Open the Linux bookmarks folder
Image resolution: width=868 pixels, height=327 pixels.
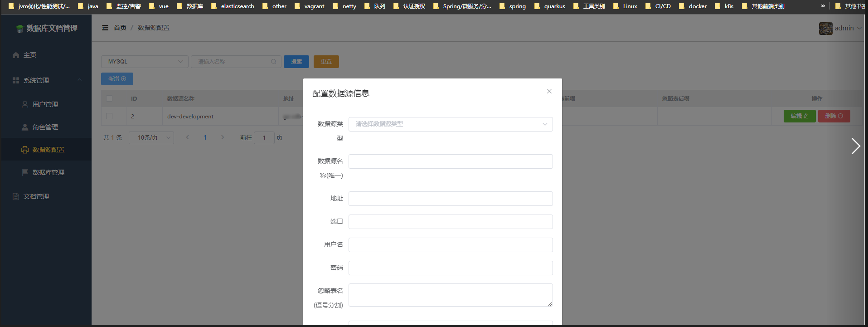tap(625, 6)
